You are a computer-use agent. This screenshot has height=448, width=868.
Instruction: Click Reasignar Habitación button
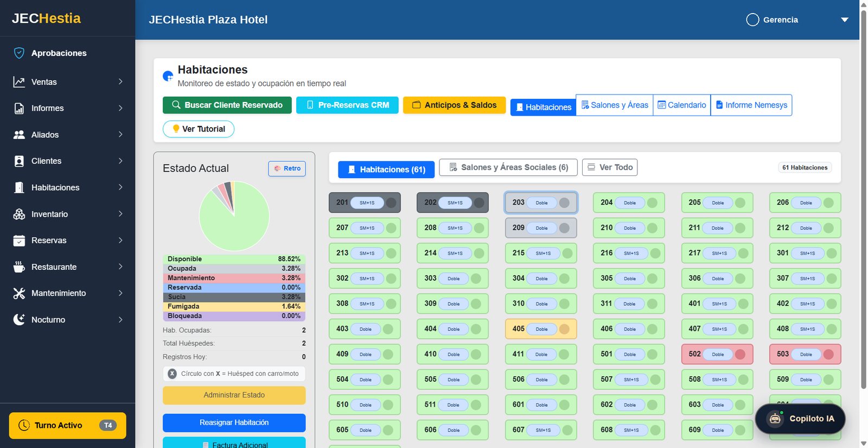pyautogui.click(x=234, y=422)
